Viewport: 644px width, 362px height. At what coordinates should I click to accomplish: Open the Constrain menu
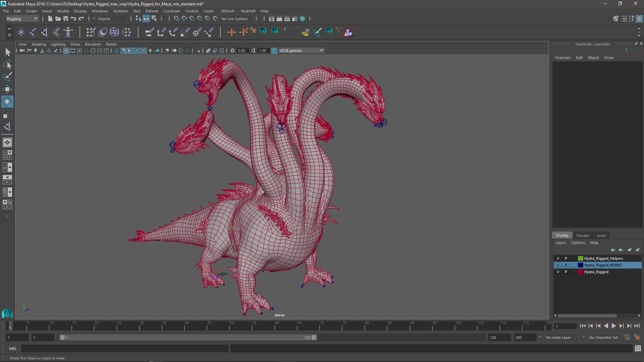(172, 11)
